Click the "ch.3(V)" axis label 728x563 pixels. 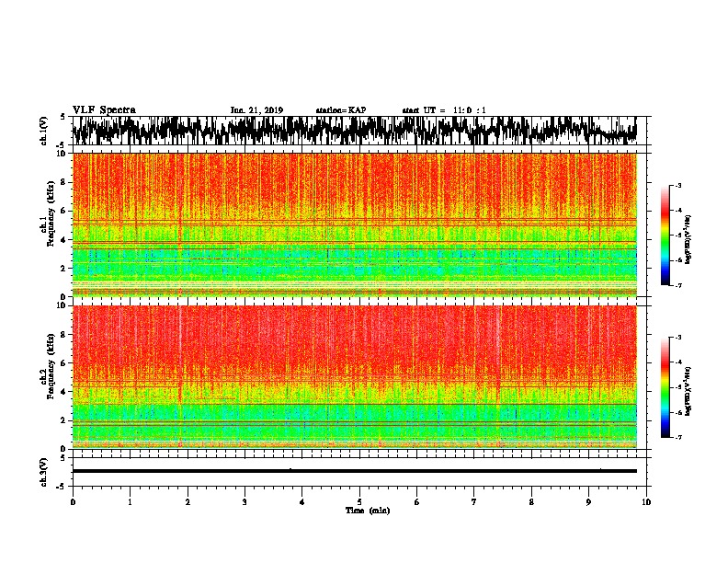tap(44, 472)
